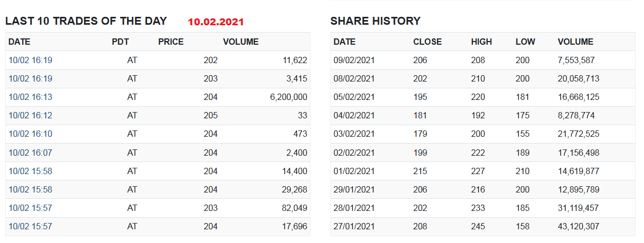Click the 03/02/2021 history date
This screenshot has width=644, height=243.
[354, 134]
